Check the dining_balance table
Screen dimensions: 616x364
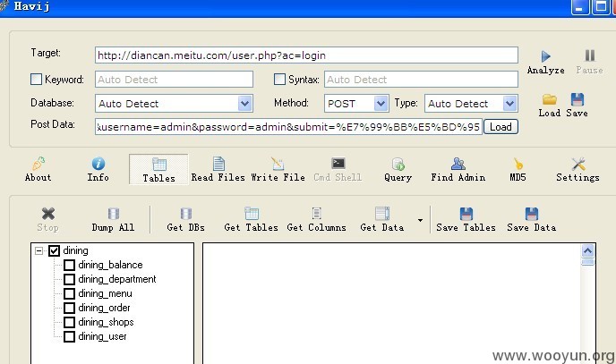69,265
